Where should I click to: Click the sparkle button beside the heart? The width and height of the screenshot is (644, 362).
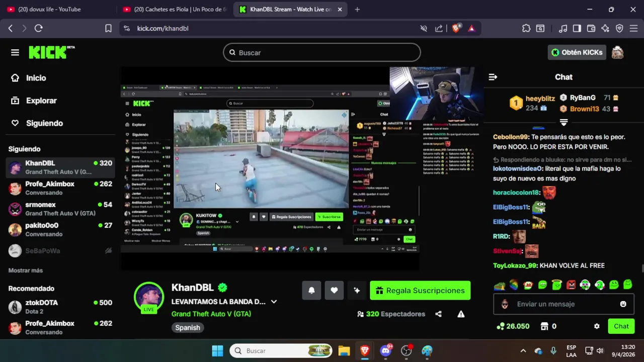(357, 290)
